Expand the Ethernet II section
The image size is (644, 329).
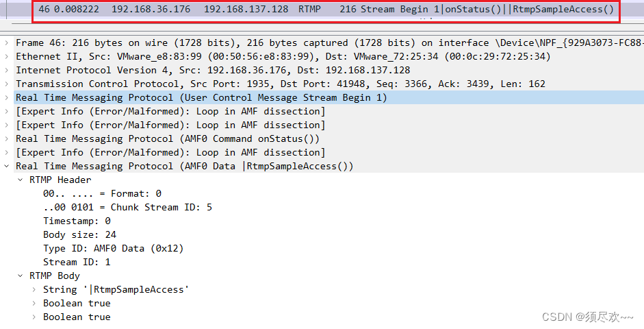pyautogui.click(x=7, y=56)
